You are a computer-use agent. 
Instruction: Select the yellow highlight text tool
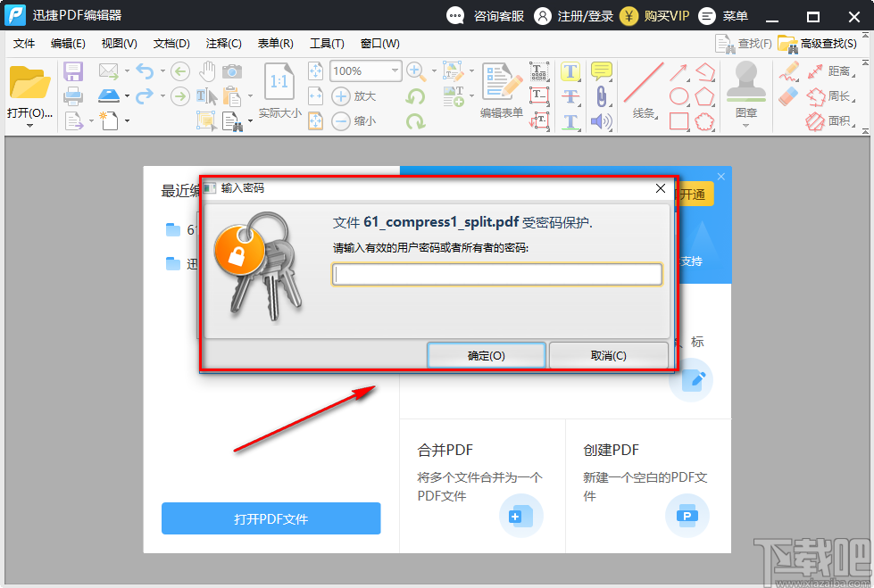(x=570, y=71)
